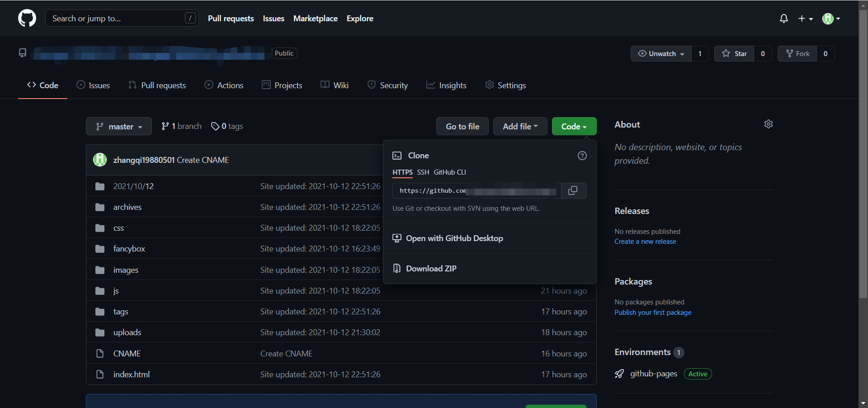This screenshot has width=868, height=408.
Task: Star this repository
Action: [x=734, y=53]
